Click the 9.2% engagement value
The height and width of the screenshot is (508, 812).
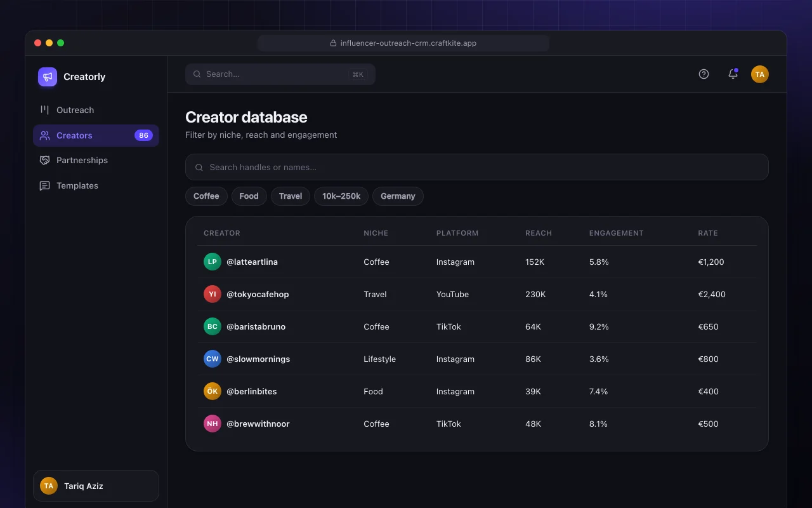pos(599,326)
